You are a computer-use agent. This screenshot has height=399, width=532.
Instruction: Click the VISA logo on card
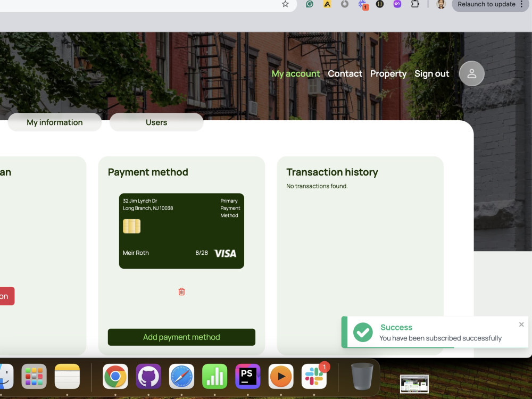pyautogui.click(x=225, y=253)
